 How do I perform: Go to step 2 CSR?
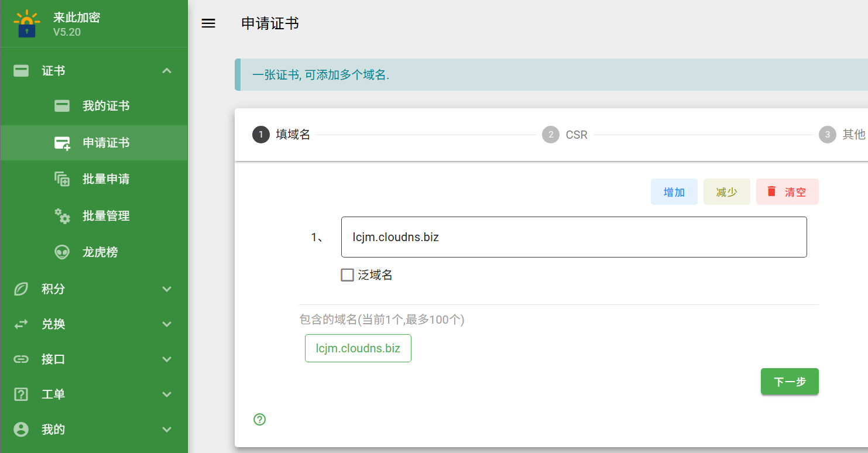(565, 135)
